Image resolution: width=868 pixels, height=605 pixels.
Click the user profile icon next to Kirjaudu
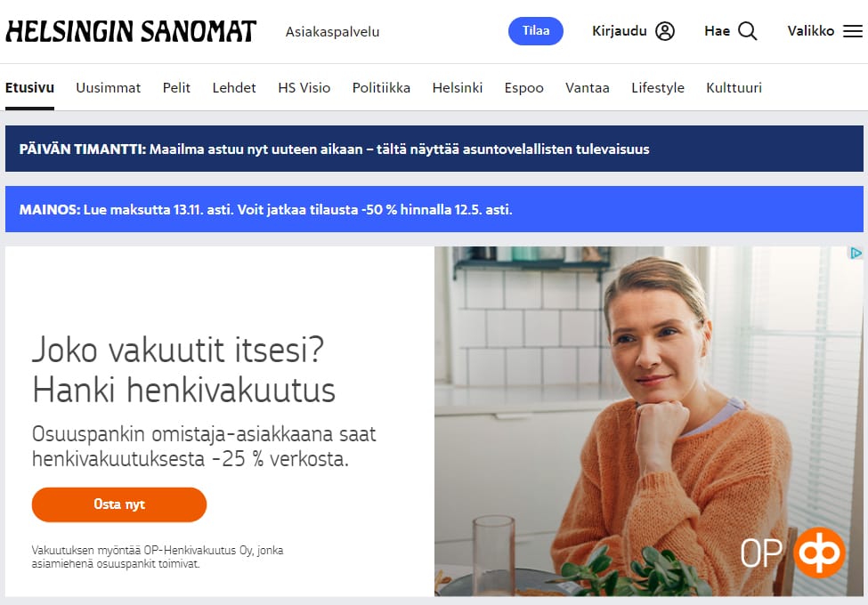click(665, 31)
